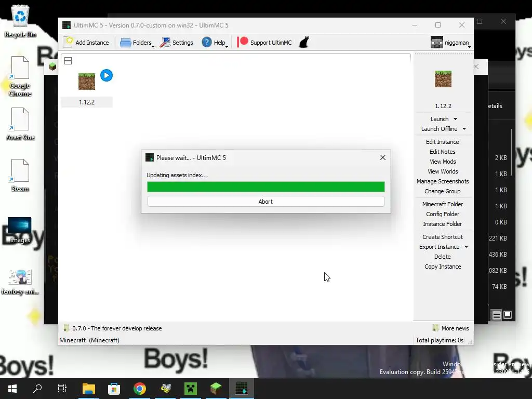Expand the Launch dropdown arrow
532x399 pixels.
[x=455, y=119]
